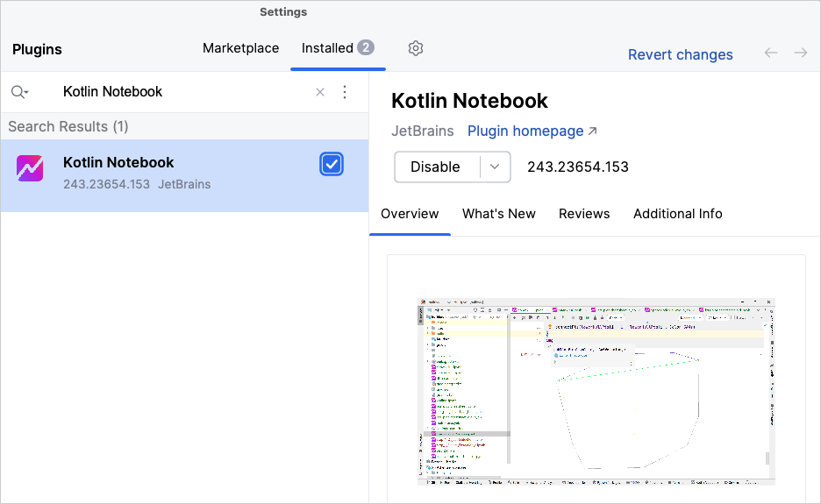Open the plugin settings gear menu

click(415, 48)
